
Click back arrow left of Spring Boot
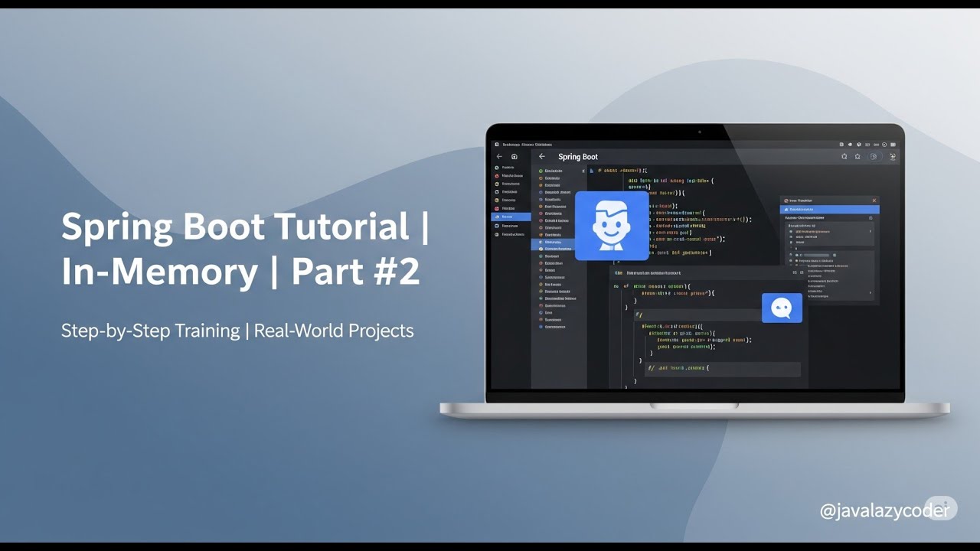(542, 157)
